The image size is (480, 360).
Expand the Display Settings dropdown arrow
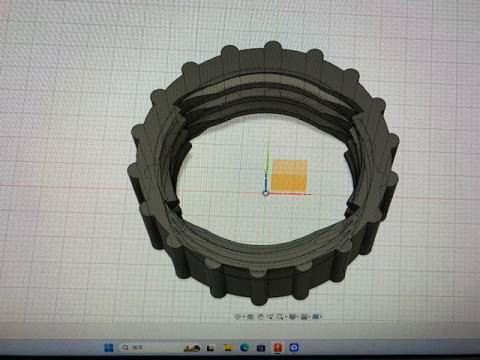(298, 316)
